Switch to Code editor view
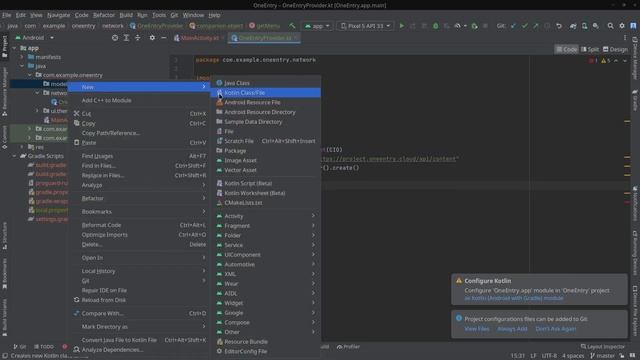 [x=567, y=49]
